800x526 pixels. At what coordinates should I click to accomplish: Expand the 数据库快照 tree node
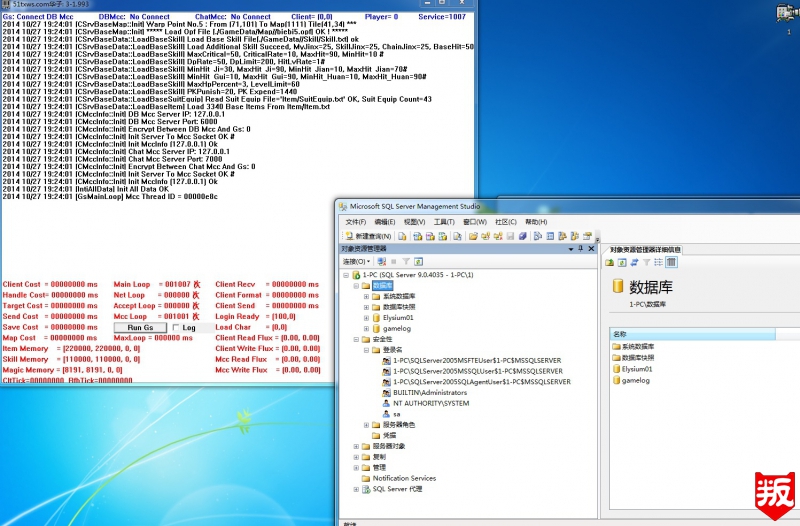(366, 307)
